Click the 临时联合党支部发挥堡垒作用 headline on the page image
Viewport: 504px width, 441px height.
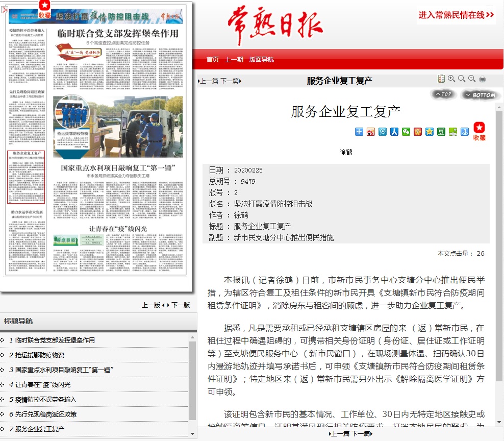(x=118, y=34)
